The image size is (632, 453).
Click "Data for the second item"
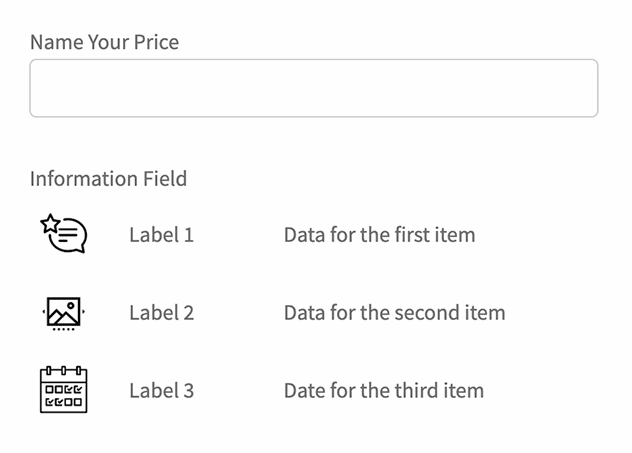pyautogui.click(x=394, y=312)
